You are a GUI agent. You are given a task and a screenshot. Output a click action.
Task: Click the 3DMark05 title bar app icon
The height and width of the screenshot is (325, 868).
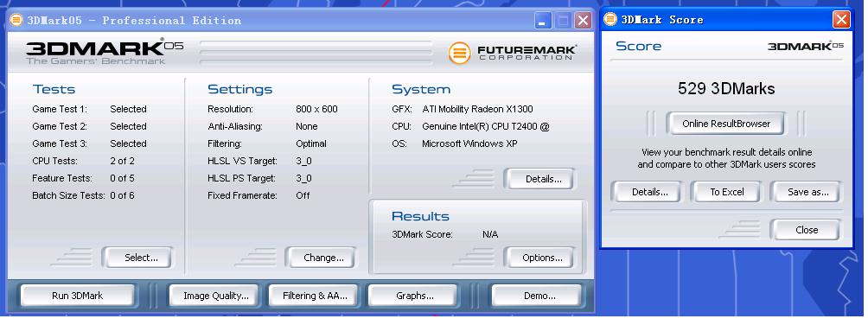pos(16,21)
